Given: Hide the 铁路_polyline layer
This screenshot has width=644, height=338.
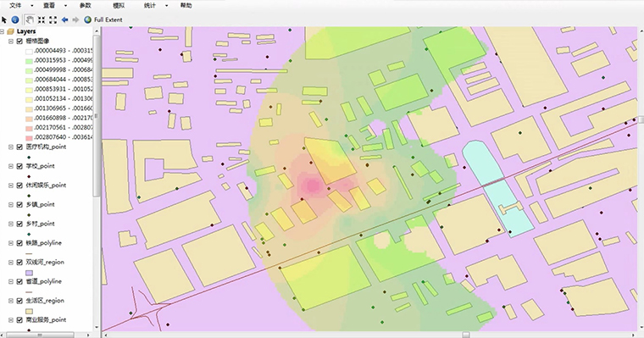Looking at the screenshot, I should point(19,243).
